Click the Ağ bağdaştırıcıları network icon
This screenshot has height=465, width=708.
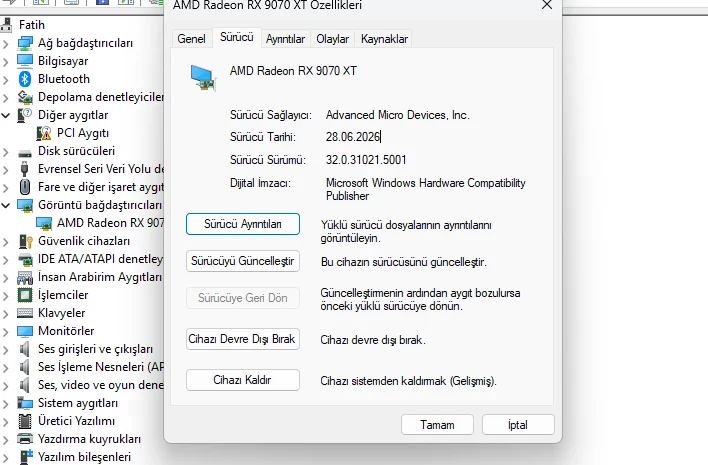(x=25, y=43)
